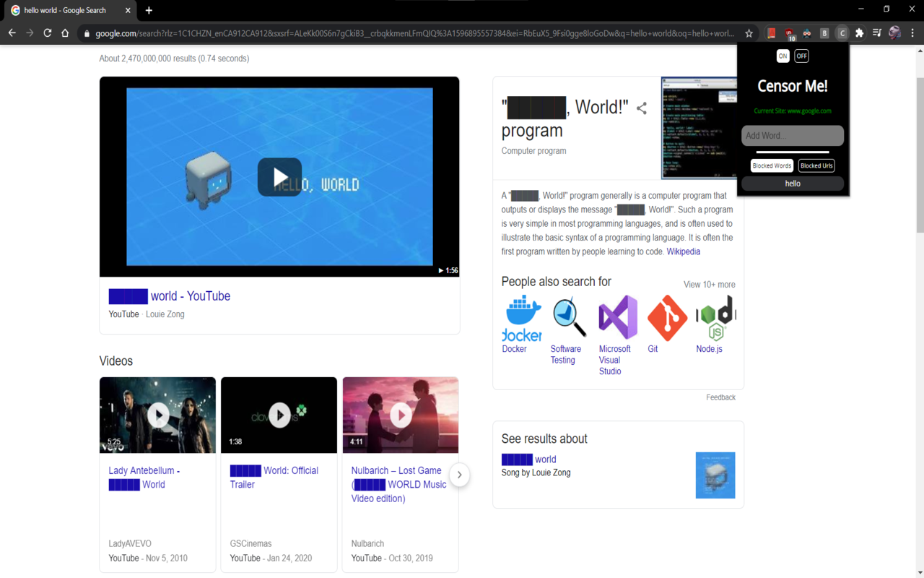This screenshot has height=578, width=924.
Task: Open the Microsoft Visual Studio related search
Action: coord(618,335)
